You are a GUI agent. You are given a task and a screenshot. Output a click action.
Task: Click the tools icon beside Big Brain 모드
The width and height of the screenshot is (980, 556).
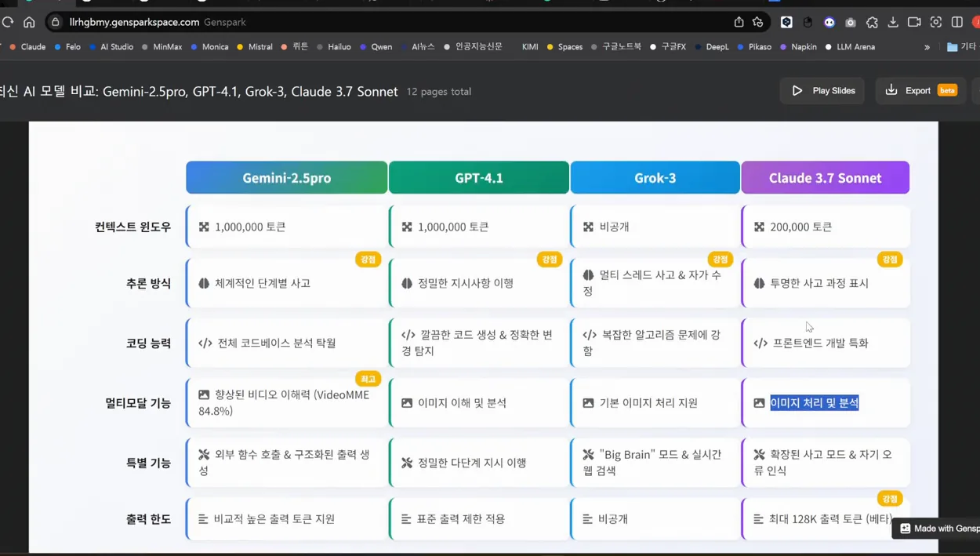point(588,454)
